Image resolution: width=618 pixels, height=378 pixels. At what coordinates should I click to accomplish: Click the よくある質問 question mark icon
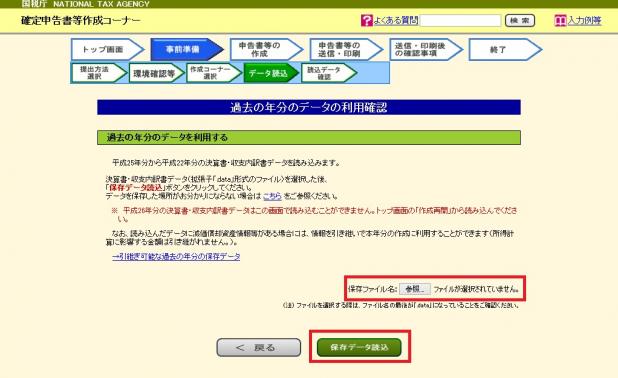click(x=367, y=20)
